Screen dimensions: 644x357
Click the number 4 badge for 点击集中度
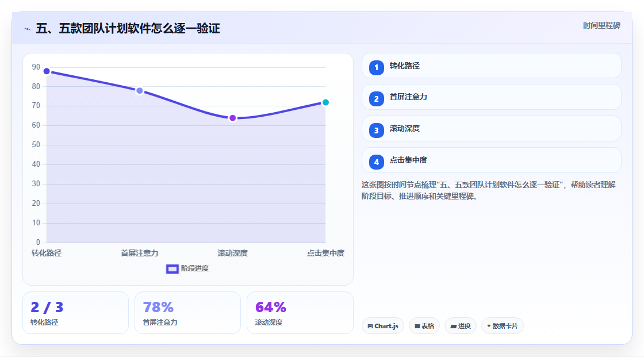click(376, 162)
